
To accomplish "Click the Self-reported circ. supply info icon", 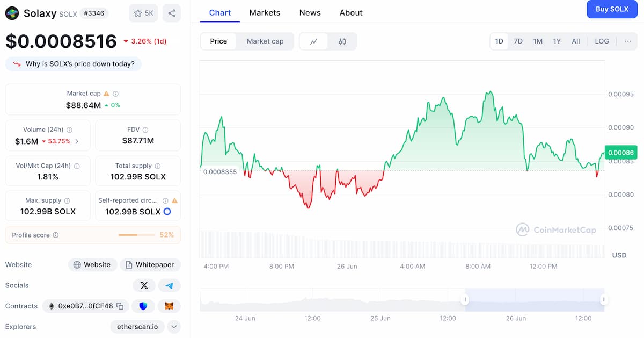I will (165, 200).
